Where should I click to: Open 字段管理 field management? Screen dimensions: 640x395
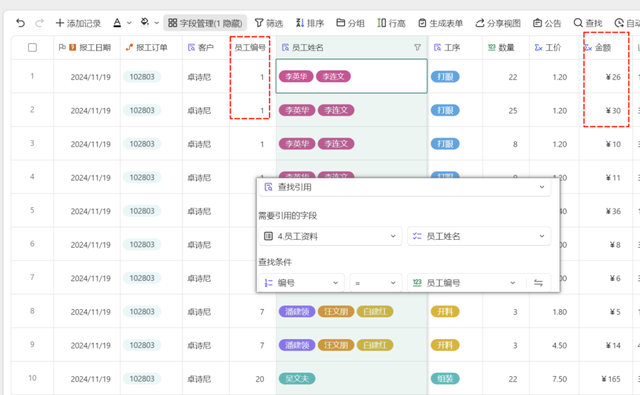point(205,23)
